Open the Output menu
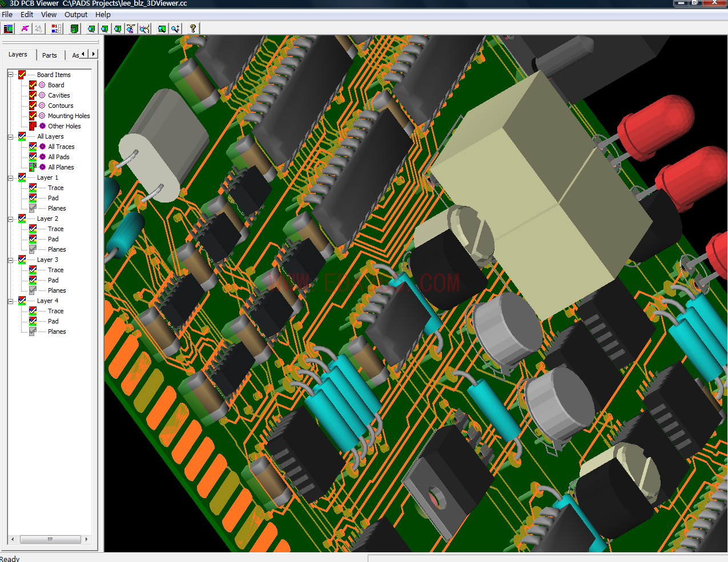The image size is (728, 562). pyautogui.click(x=76, y=14)
